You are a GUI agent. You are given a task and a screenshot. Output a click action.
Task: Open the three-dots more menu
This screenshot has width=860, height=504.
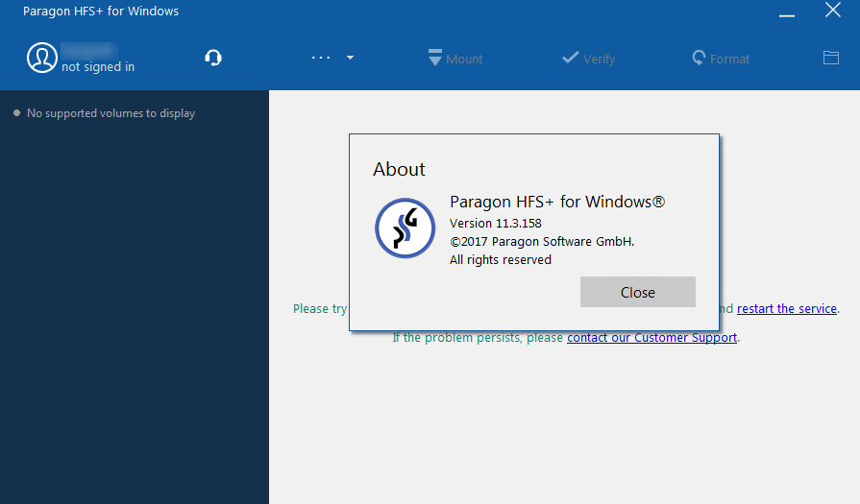tap(321, 58)
